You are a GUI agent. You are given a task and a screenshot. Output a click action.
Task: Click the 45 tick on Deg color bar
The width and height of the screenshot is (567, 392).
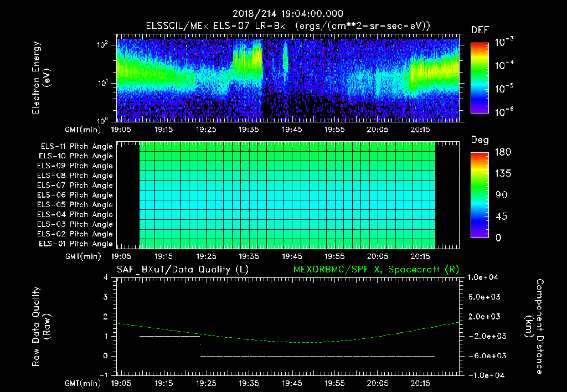tap(501, 216)
